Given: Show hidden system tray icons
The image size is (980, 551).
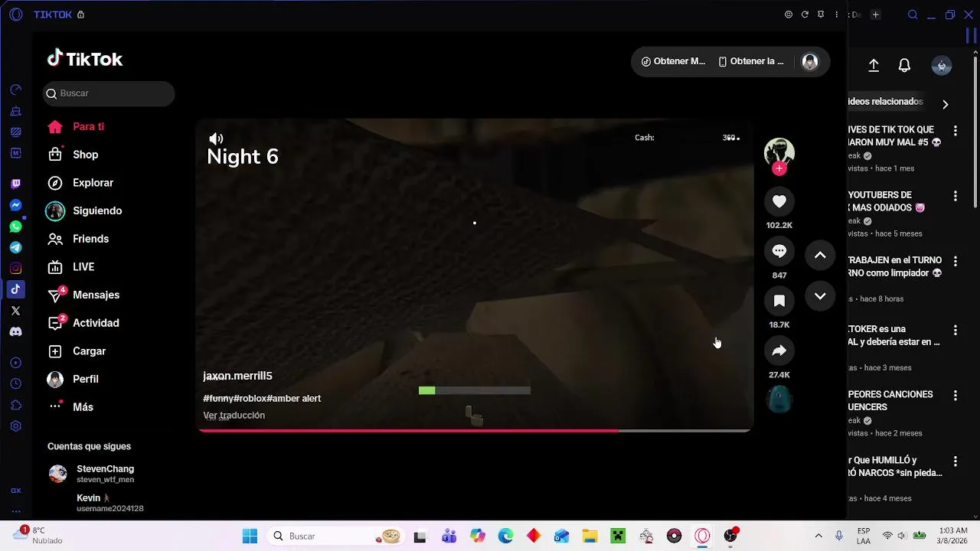Looking at the screenshot, I should click(818, 536).
